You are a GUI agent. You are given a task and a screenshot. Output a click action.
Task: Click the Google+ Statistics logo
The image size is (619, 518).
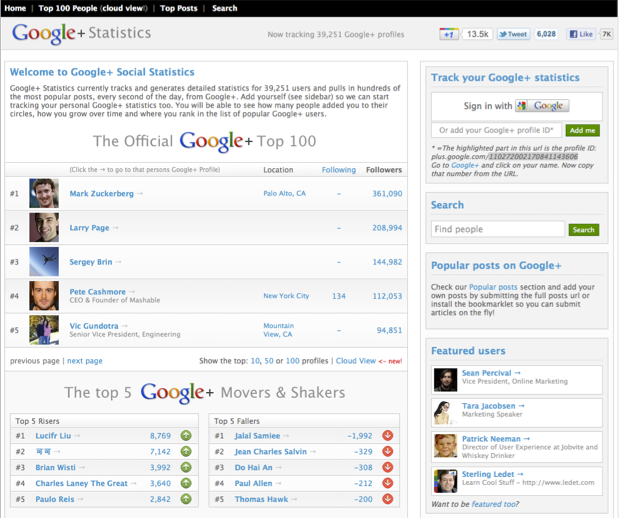click(81, 33)
